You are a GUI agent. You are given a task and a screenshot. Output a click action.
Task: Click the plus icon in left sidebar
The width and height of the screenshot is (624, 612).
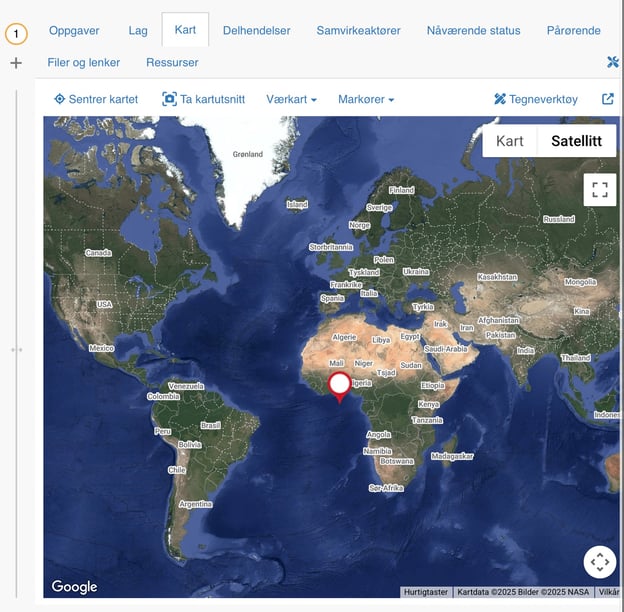click(x=16, y=63)
